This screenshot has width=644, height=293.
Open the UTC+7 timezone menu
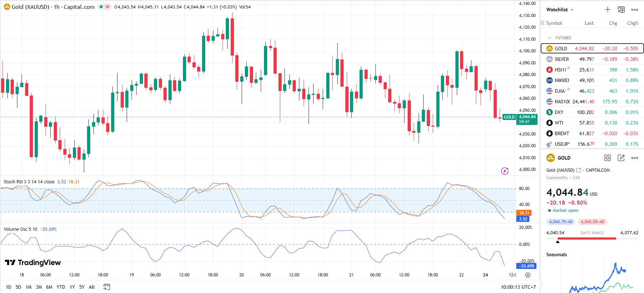pos(518,287)
